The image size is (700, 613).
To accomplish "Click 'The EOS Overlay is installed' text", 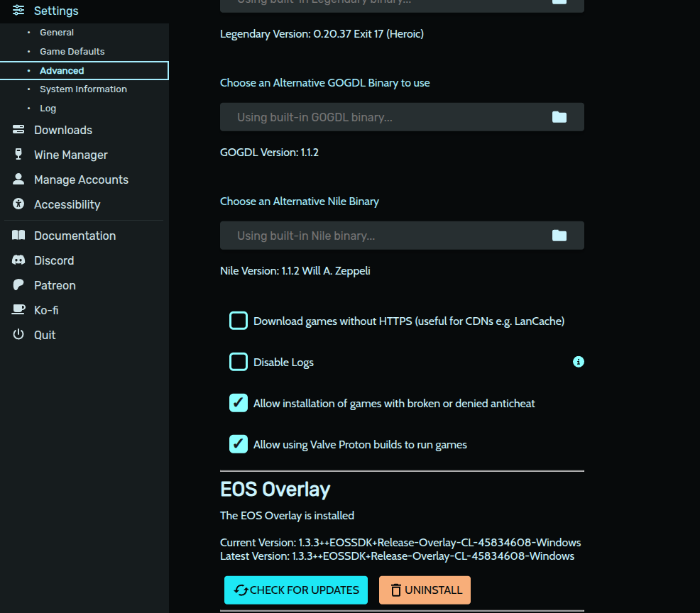I will click(x=287, y=515).
